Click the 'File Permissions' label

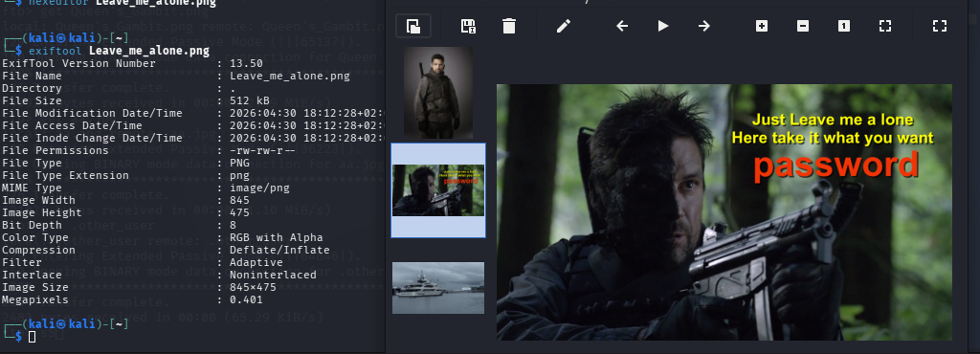[54, 150]
